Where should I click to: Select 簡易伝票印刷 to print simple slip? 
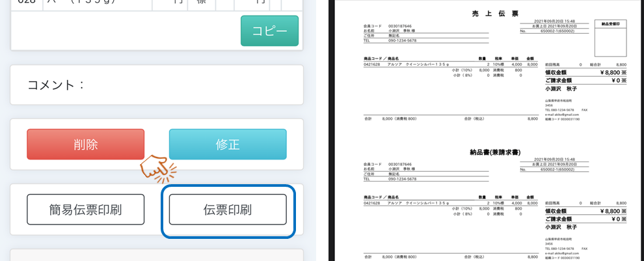(x=85, y=209)
